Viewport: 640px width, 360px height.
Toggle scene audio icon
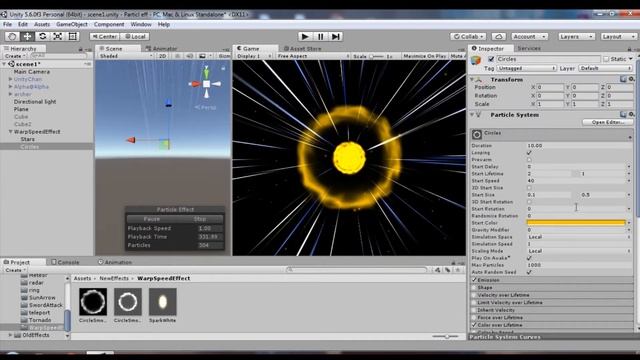click(190, 56)
